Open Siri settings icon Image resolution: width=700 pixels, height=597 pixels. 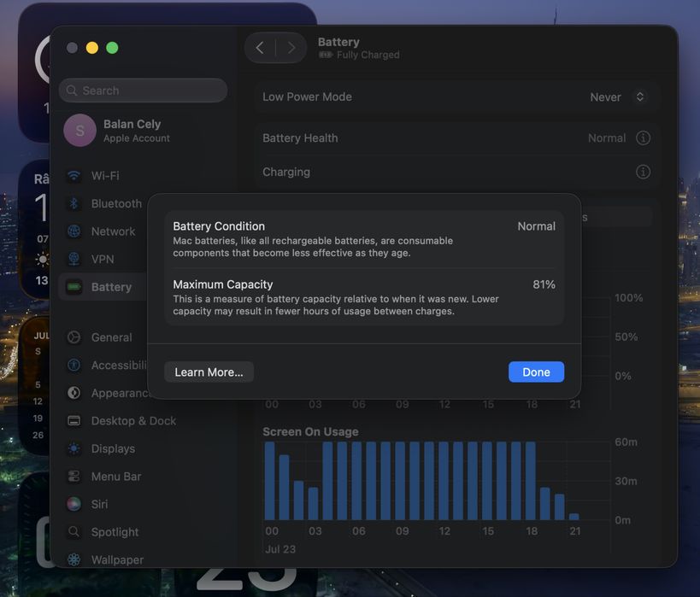[74, 504]
